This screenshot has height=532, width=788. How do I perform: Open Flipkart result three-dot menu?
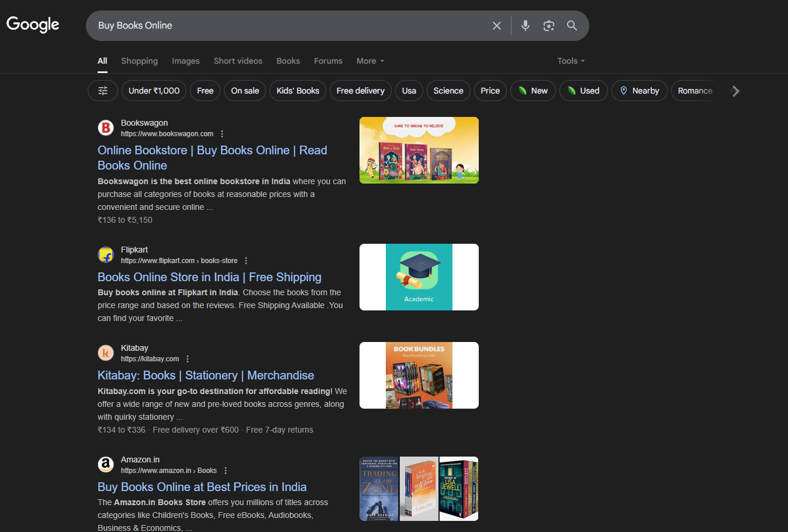[246, 261]
